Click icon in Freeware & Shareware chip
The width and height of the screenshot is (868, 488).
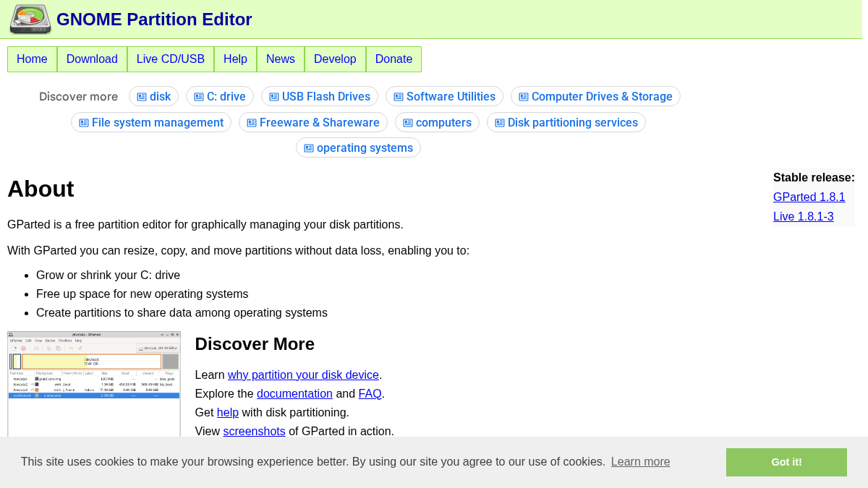pos(252,123)
